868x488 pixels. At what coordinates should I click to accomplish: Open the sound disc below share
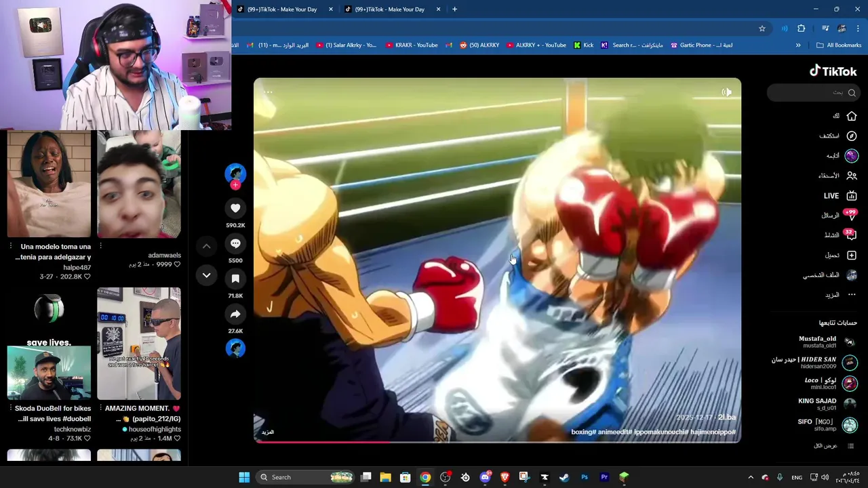click(x=235, y=348)
